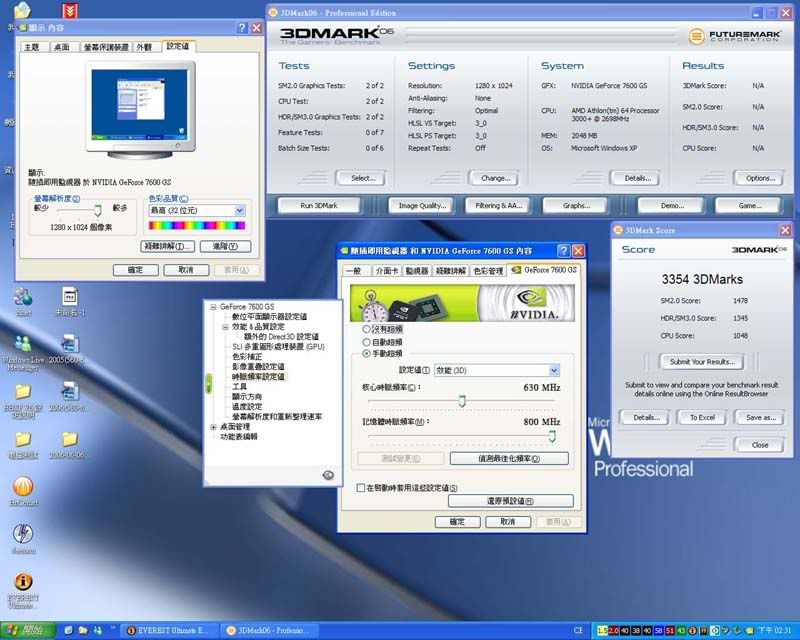The image size is (800, 640).
Task: Select the 自動超頻 radio button
Action: tap(366, 342)
